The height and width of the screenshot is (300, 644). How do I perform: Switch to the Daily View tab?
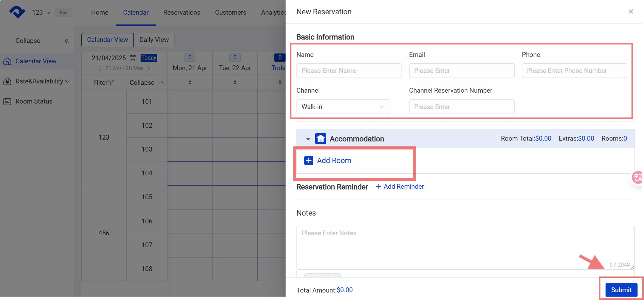(154, 40)
